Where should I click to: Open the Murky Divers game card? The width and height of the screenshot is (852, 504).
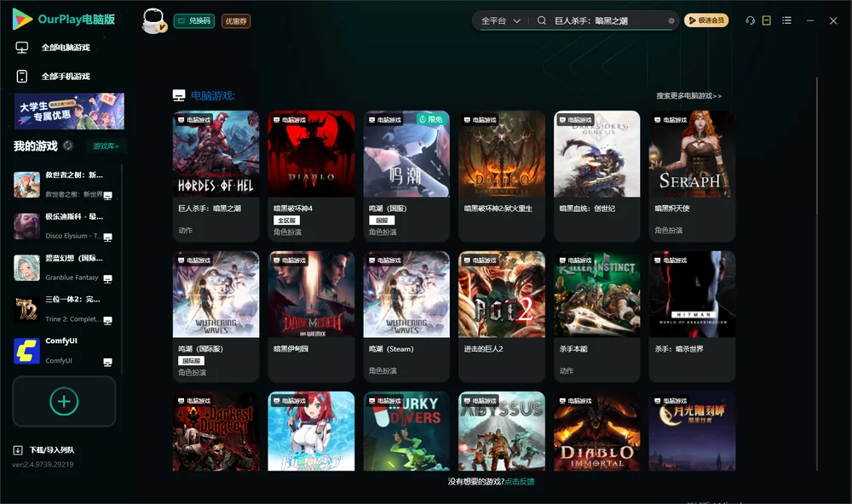pyautogui.click(x=406, y=432)
